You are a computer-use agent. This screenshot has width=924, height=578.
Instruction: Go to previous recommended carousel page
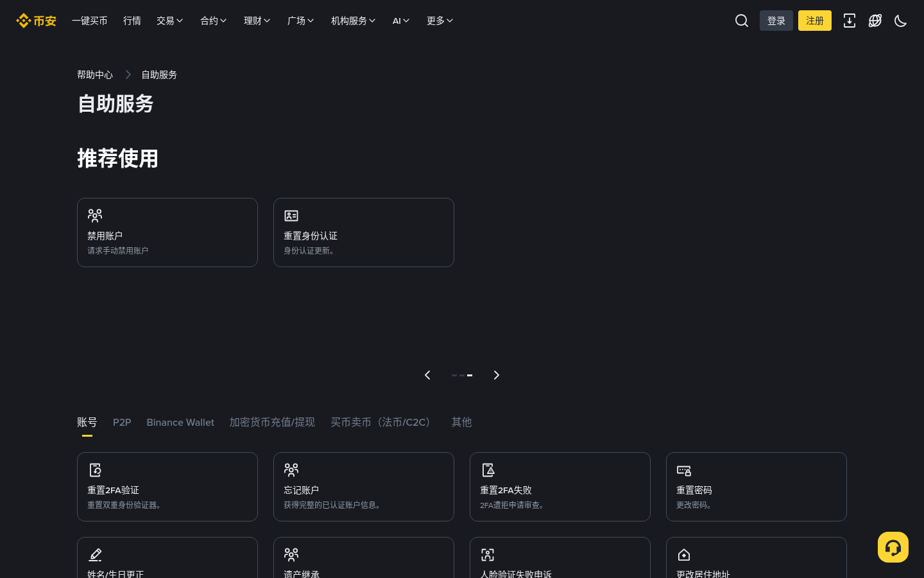[427, 375]
